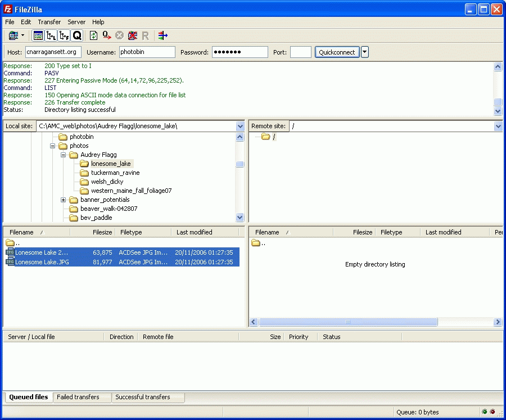The image size is (506, 420).
Task: Open the Site Manager icon
Action: point(13,35)
